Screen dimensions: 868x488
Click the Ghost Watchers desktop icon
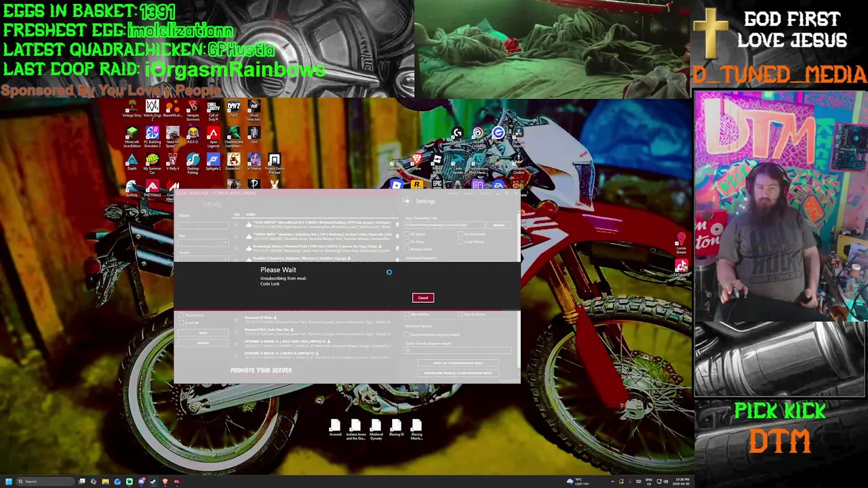(254, 109)
